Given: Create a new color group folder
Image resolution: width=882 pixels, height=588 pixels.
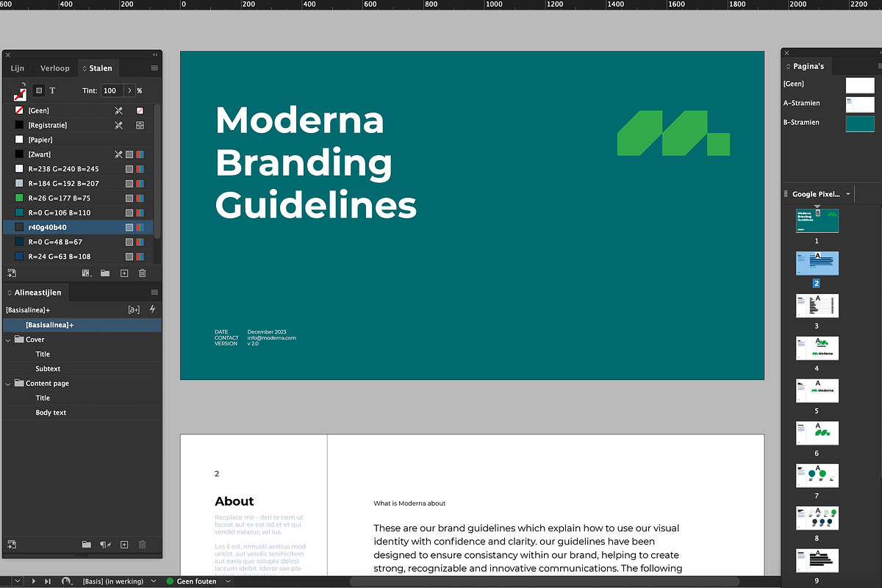Looking at the screenshot, I should tap(105, 273).
